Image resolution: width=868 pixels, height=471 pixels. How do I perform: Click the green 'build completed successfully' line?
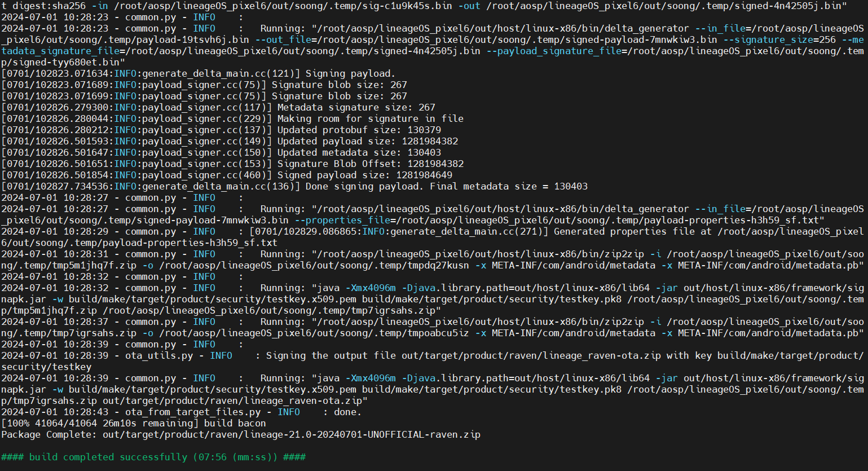153,457
